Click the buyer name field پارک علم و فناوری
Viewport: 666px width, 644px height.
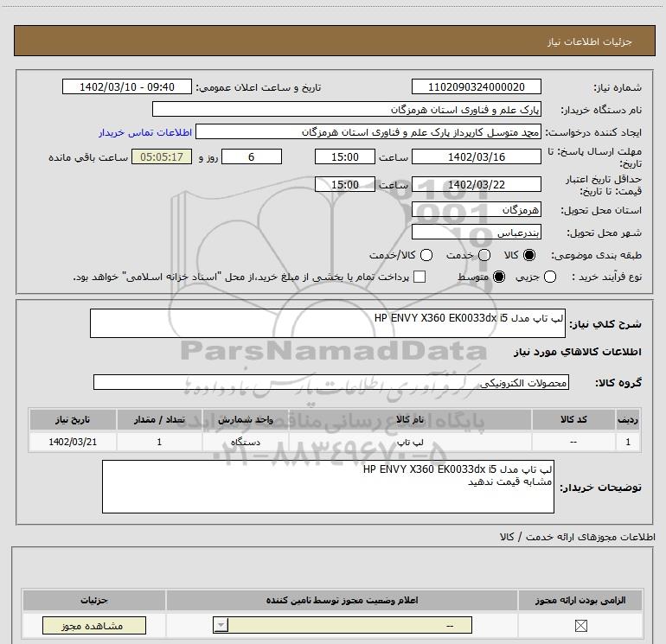click(x=347, y=109)
